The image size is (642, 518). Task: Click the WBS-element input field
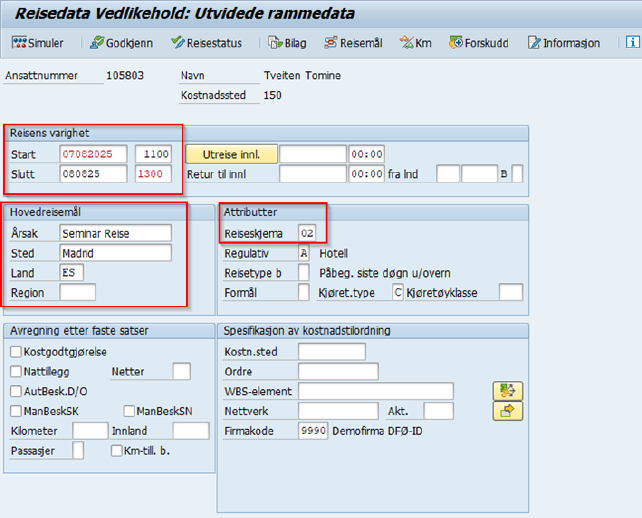click(x=376, y=391)
